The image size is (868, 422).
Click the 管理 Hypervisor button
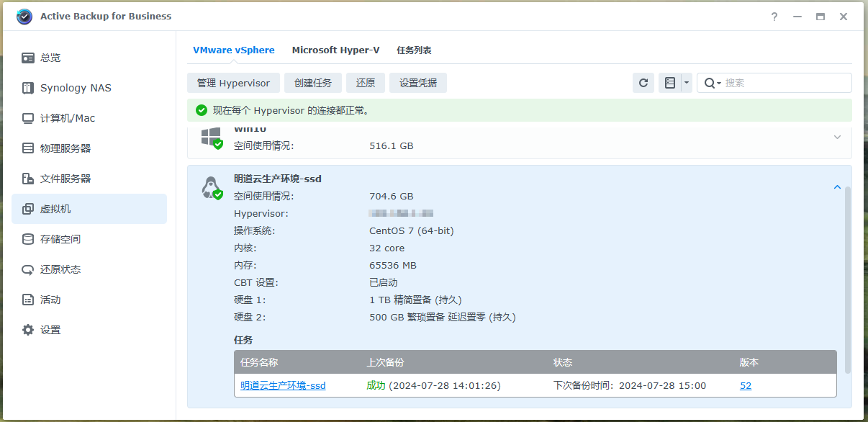click(x=233, y=83)
